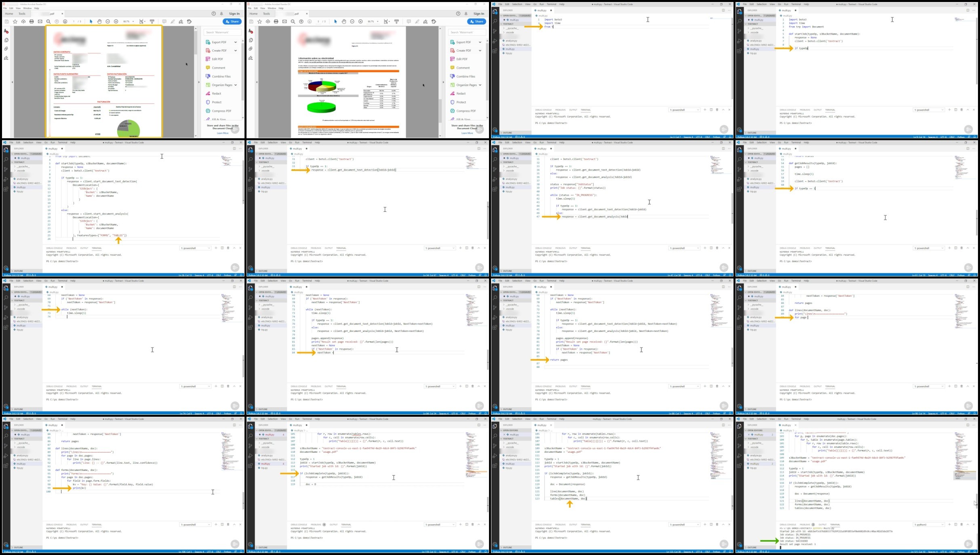The image size is (980, 555).
Task: In Acrobat pie-chart window, switch to Home tab
Action: 253,14
